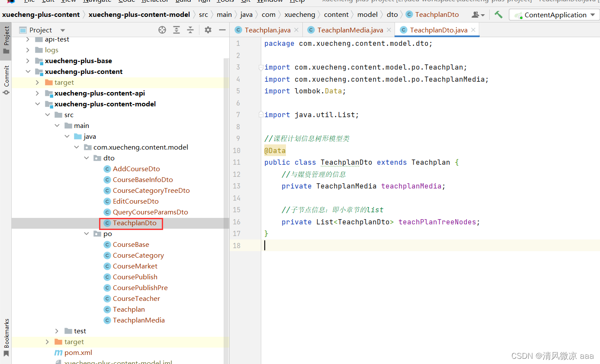
Task: Select CourseCategoryTreeDto class in tree
Action: [x=151, y=190]
